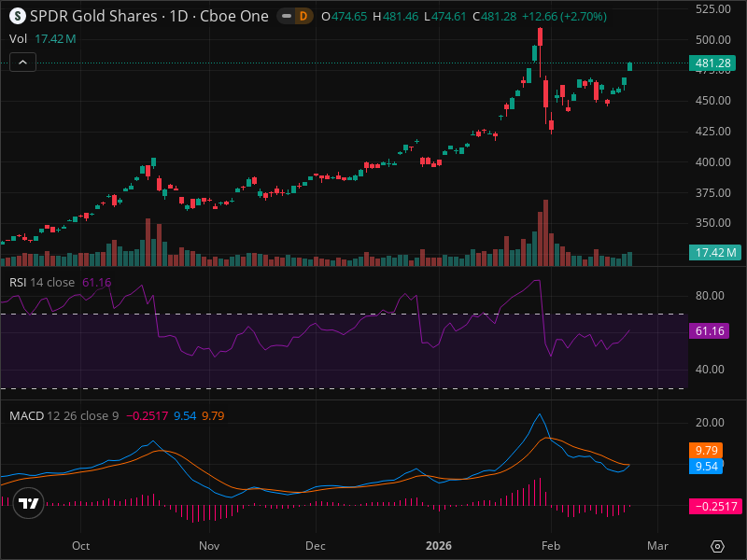Image resolution: width=747 pixels, height=560 pixels.
Task: Open the SPDR Gold Shares symbol title
Action: point(149,16)
